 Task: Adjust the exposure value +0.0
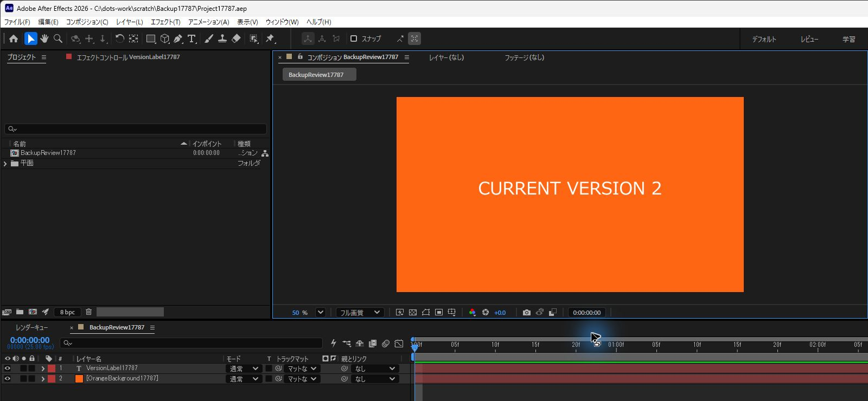[x=500, y=313]
